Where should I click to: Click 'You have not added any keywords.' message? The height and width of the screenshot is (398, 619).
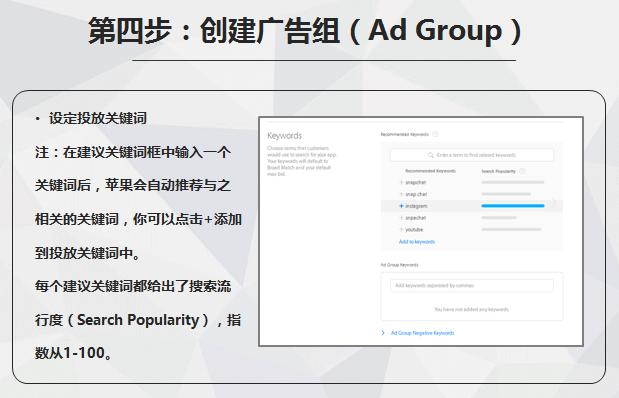[472, 309]
